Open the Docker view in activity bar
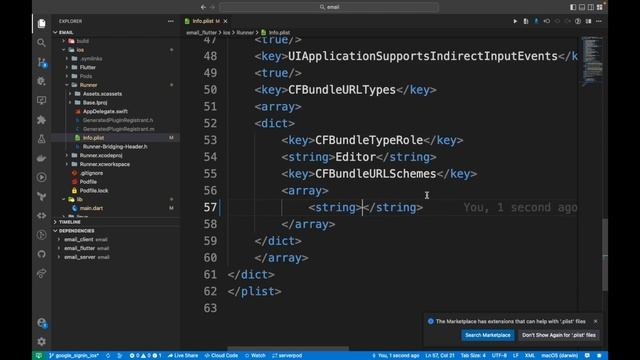The image size is (640, 360). (41, 158)
